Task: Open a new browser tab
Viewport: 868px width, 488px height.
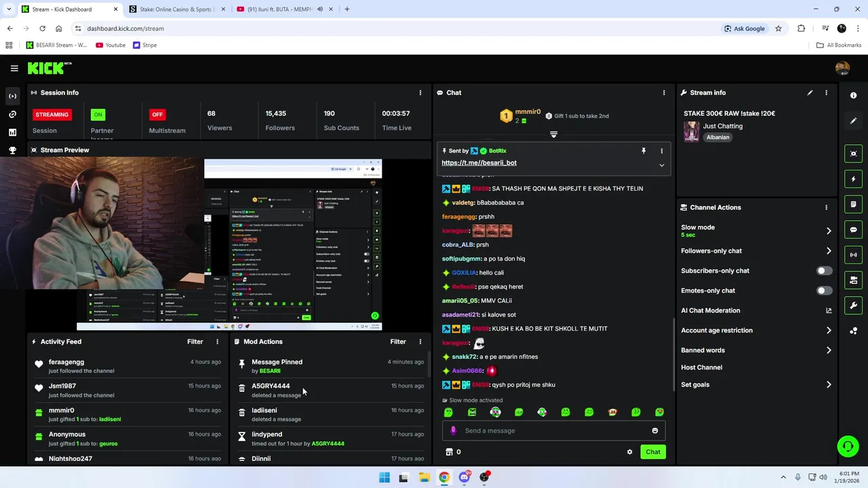Action: [x=347, y=9]
